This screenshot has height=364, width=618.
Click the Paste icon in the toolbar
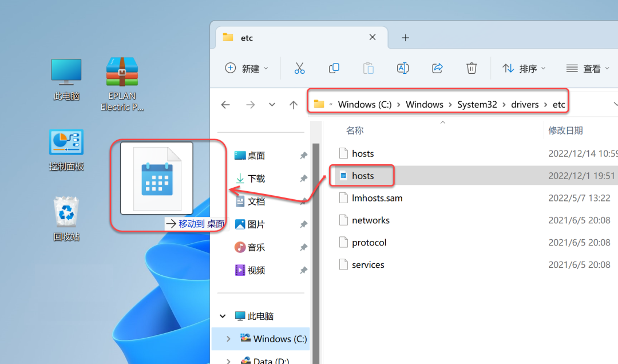(369, 68)
